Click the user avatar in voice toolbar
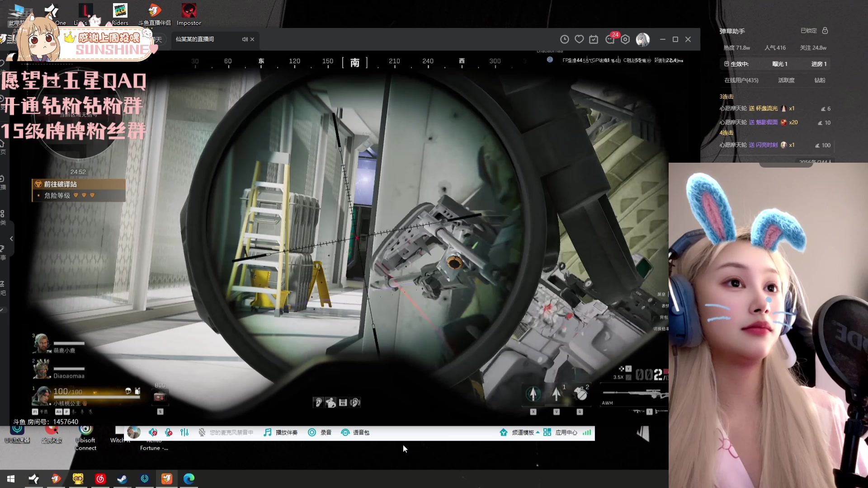The image size is (868, 488). [133, 432]
